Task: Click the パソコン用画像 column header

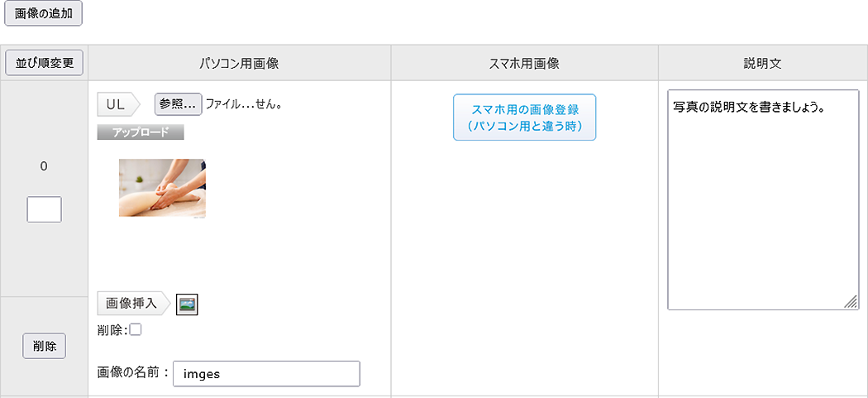Action: (x=239, y=63)
